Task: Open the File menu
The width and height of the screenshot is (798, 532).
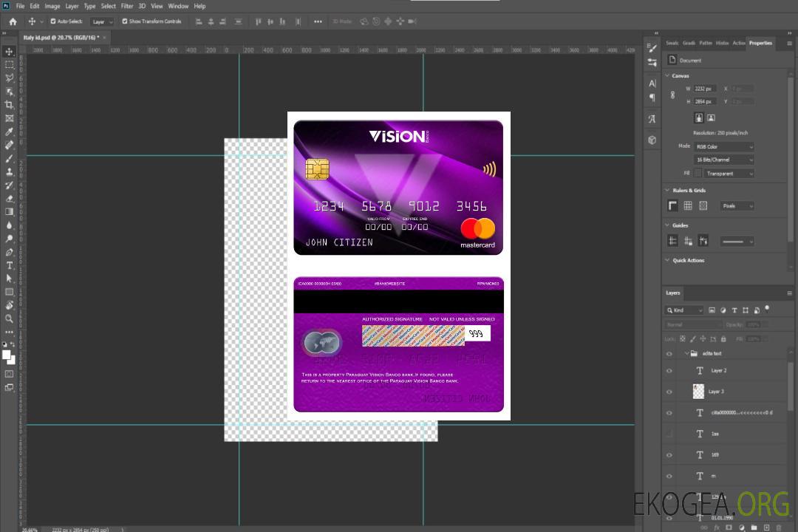Action: click(x=20, y=6)
